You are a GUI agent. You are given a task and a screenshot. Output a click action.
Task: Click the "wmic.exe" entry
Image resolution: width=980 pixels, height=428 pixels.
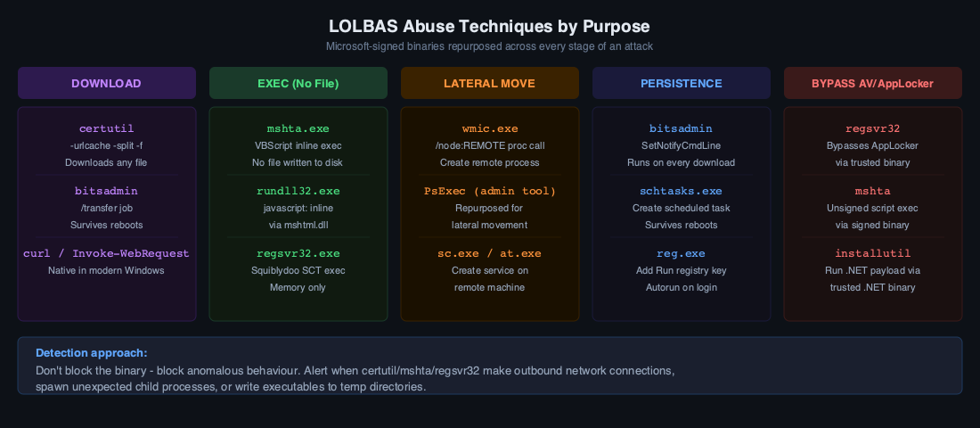[489, 129]
